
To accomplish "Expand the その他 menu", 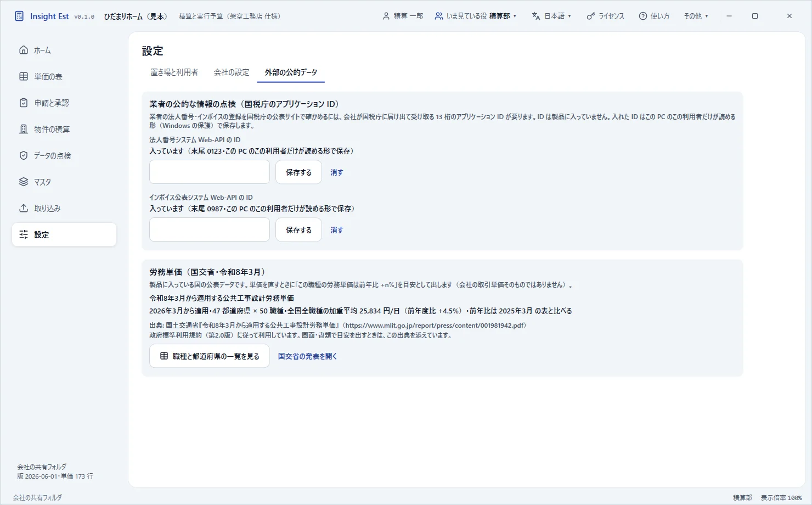I will point(696,16).
